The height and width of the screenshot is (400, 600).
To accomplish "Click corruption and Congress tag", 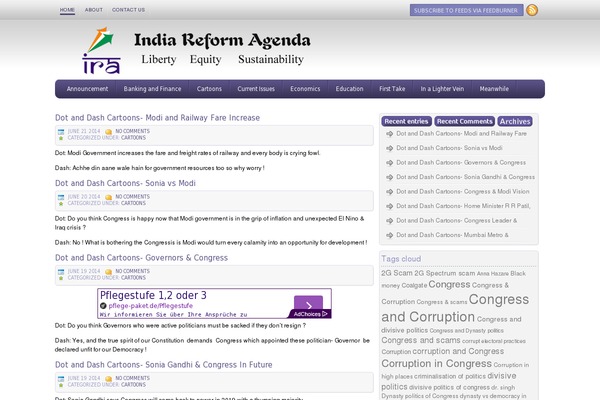I will 458,351.
